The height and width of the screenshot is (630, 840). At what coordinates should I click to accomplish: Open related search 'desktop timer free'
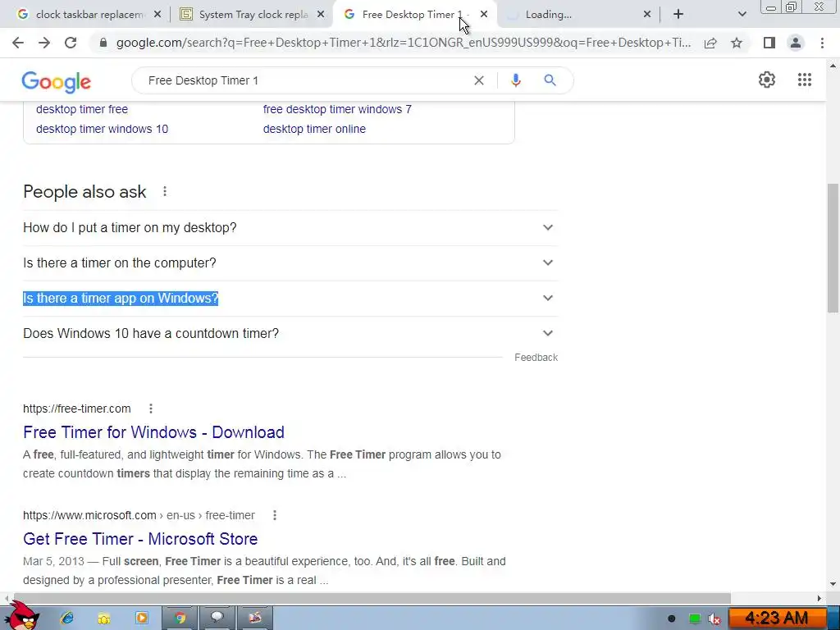coord(82,109)
